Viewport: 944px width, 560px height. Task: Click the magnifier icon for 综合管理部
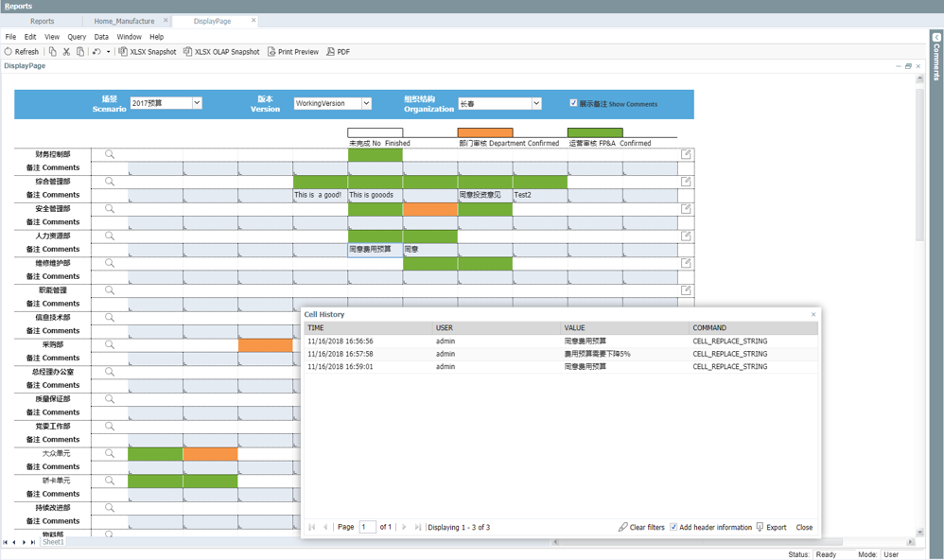pos(110,182)
